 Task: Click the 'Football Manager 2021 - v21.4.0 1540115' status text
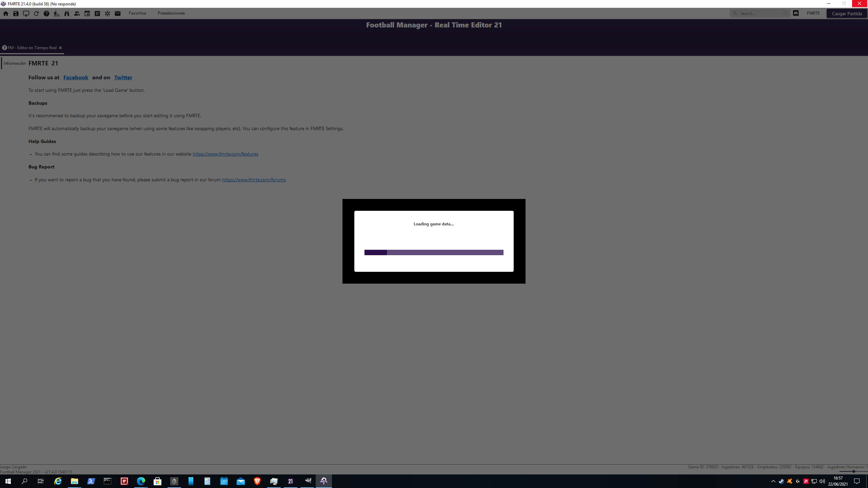(36, 472)
